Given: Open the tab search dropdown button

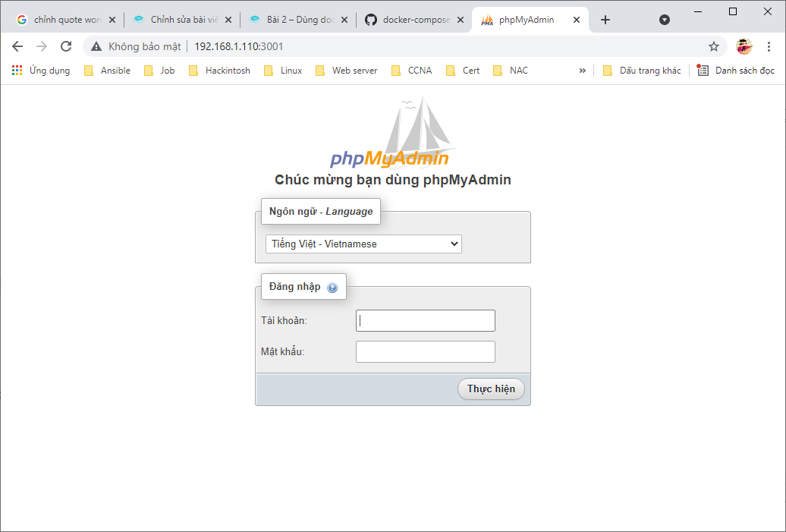Looking at the screenshot, I should tap(665, 20).
